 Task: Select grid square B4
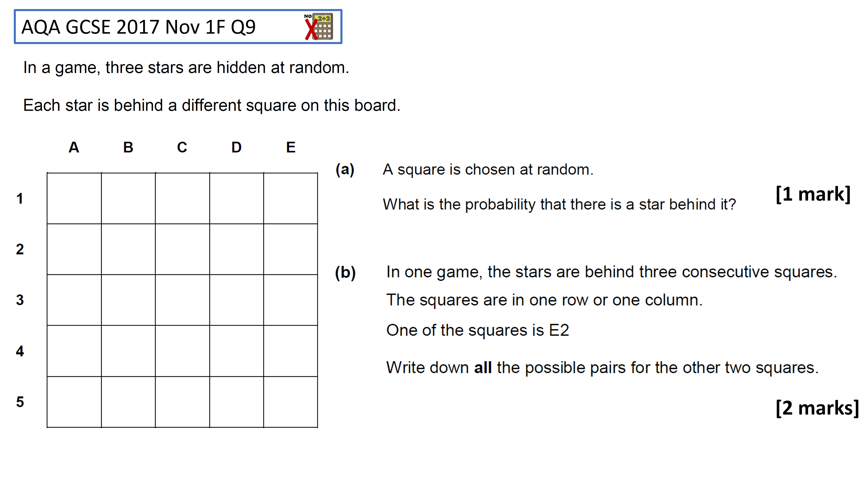tap(128, 351)
